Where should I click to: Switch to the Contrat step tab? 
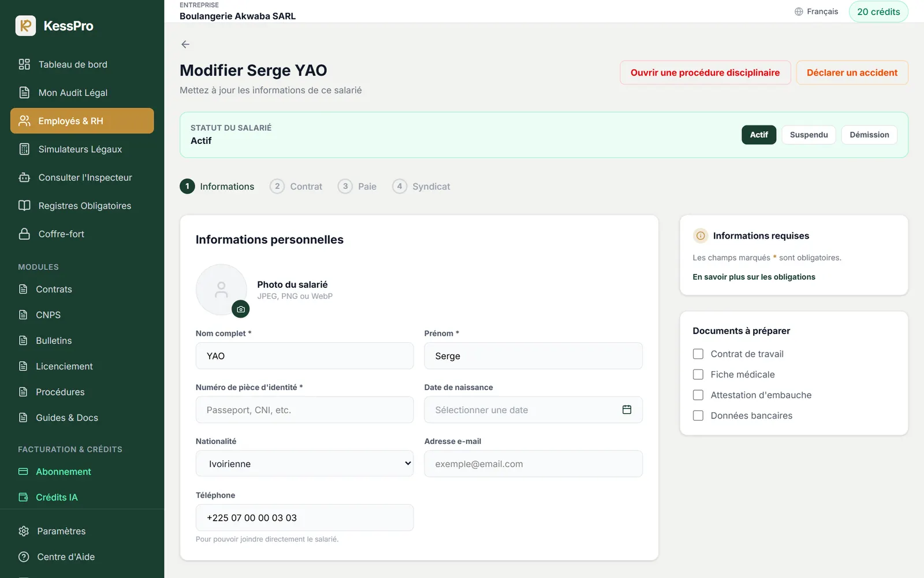click(296, 186)
